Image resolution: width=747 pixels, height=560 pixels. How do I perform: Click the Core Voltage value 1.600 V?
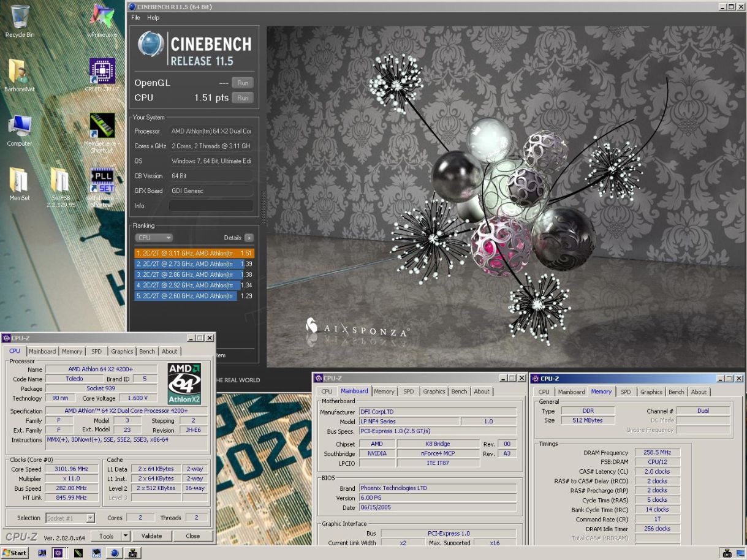pos(137,398)
